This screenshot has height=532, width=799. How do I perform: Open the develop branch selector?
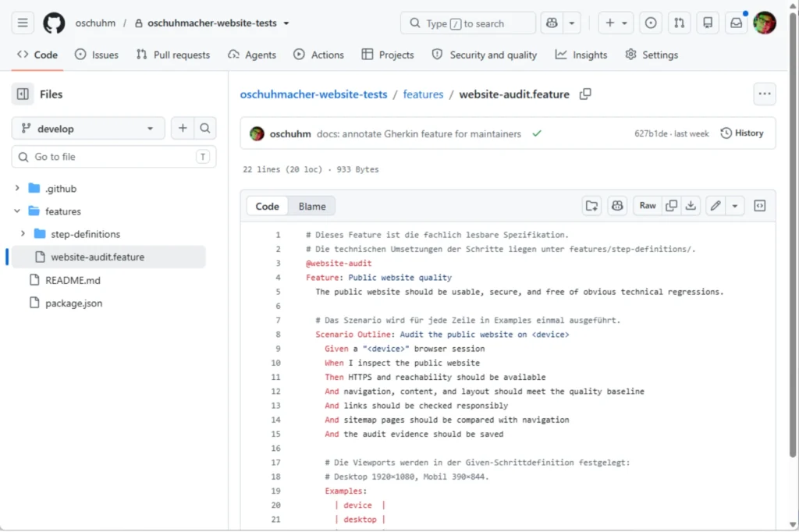(x=88, y=129)
